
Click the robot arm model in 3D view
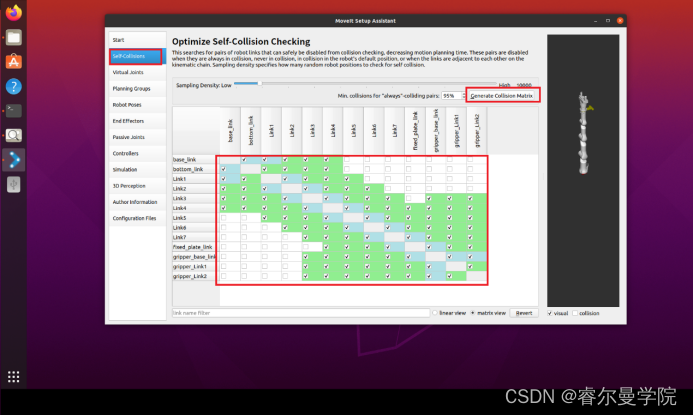pos(584,134)
